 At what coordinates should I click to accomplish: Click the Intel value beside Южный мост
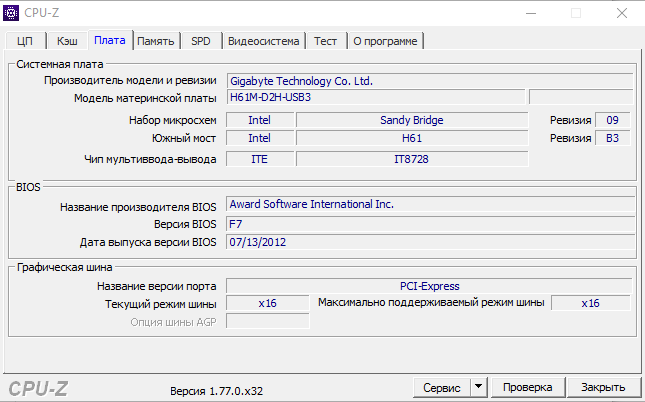point(260,138)
